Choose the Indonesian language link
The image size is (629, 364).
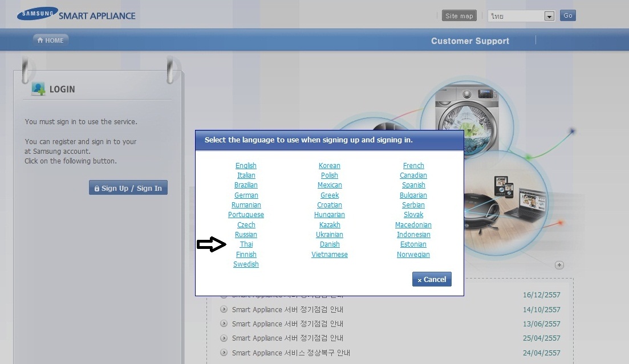pyautogui.click(x=413, y=235)
